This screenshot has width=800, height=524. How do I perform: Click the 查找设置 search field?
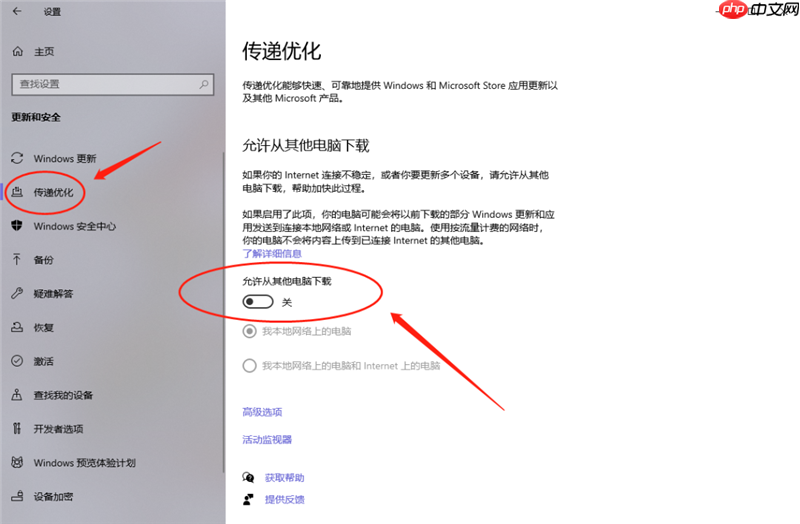113,84
